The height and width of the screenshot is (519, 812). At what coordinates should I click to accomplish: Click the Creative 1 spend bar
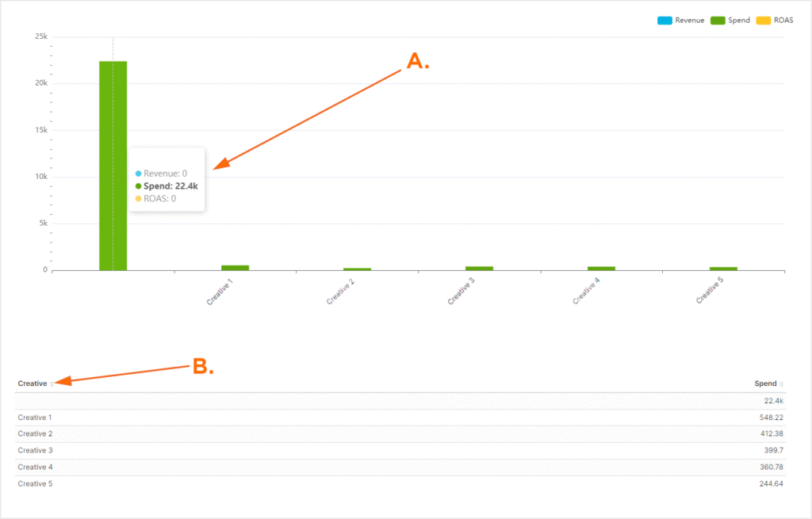(235, 268)
